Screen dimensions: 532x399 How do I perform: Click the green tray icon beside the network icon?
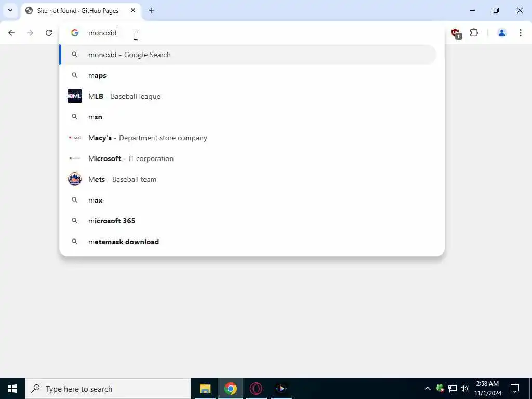440,389
